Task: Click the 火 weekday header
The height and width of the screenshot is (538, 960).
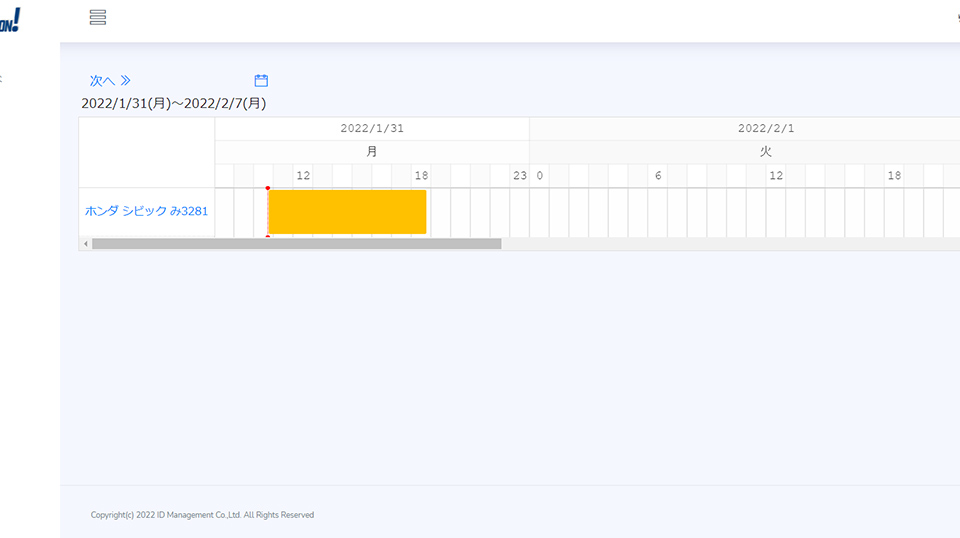Action: (x=765, y=152)
